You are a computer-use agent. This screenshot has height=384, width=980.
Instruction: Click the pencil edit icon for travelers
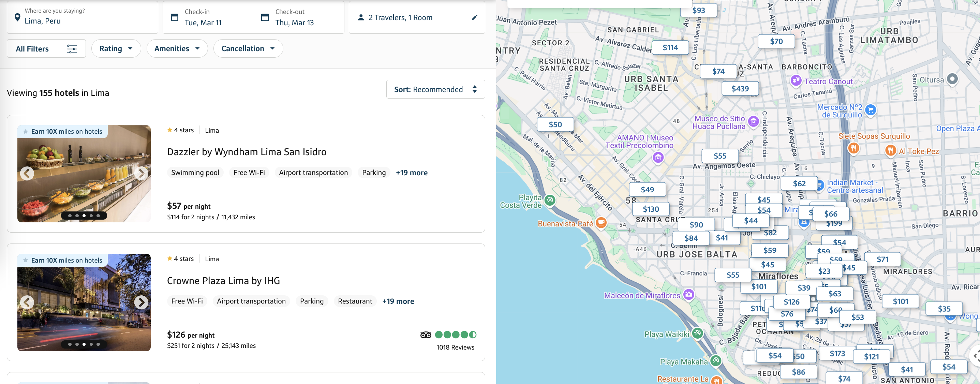tap(474, 17)
